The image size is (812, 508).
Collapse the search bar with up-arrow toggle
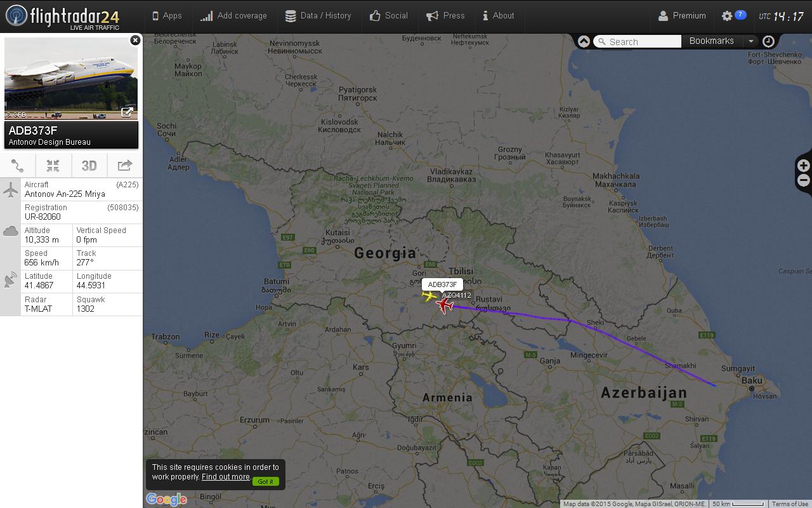coord(584,41)
